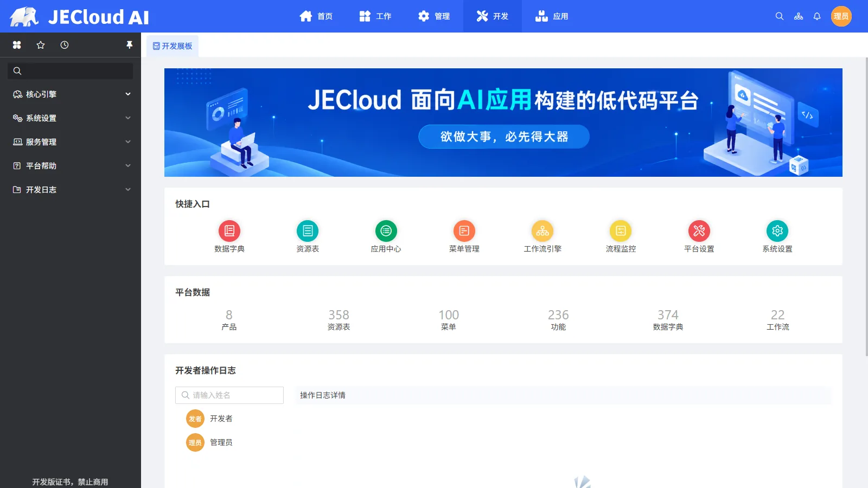Focus the 请输入姓名 search field
868x488 pixels.
pyautogui.click(x=229, y=395)
